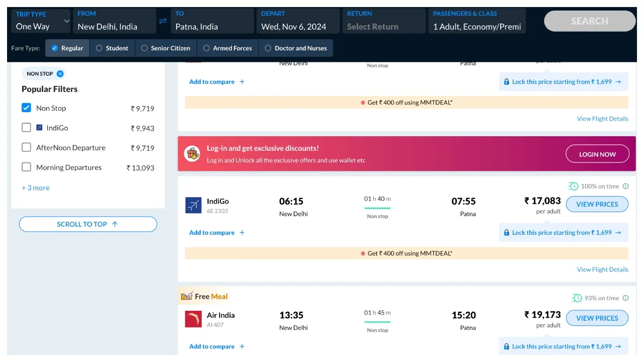Open Depart date picker
The width and height of the screenshot is (644, 362).
(298, 21)
